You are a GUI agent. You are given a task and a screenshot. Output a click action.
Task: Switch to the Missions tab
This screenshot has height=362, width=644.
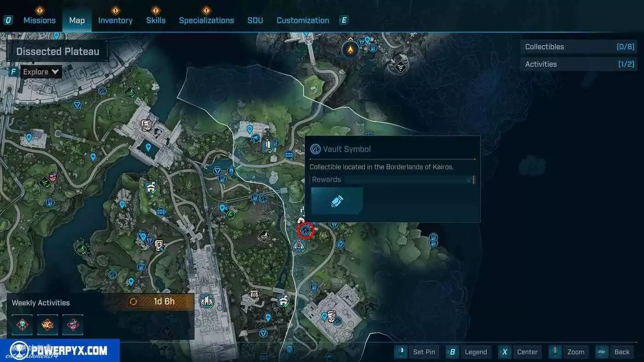(x=40, y=20)
